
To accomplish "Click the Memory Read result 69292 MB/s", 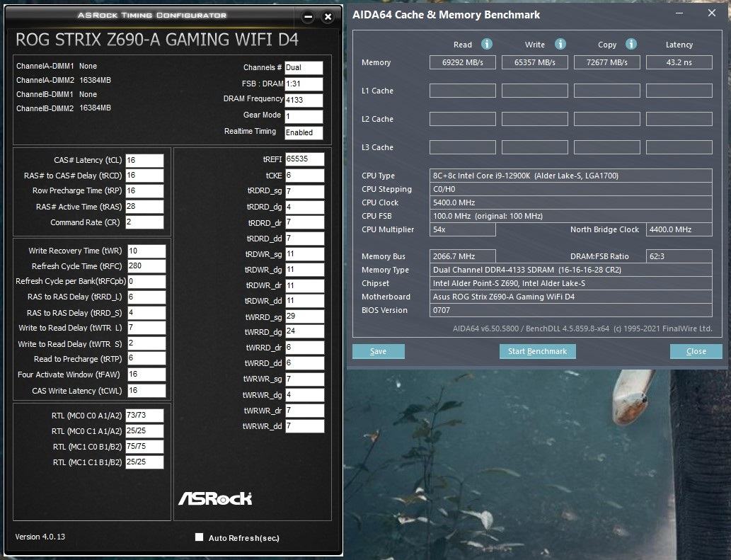I will [x=463, y=62].
